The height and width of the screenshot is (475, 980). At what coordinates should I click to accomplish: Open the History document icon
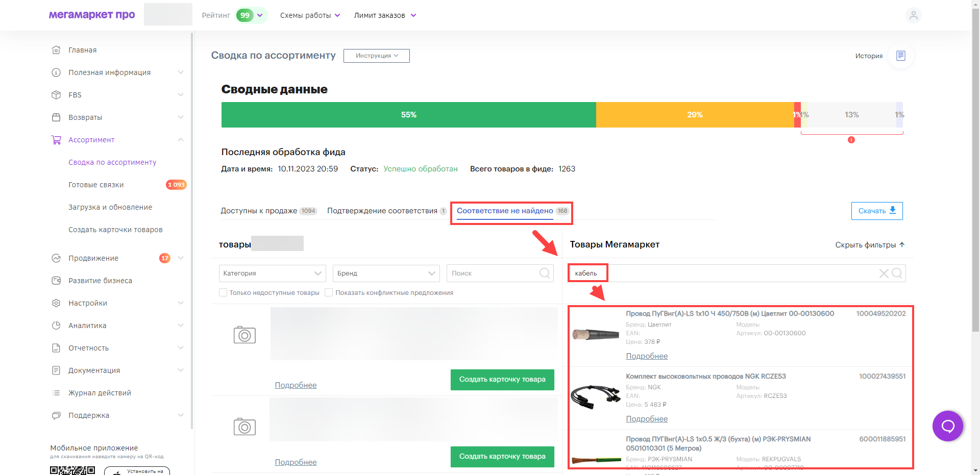pos(900,56)
